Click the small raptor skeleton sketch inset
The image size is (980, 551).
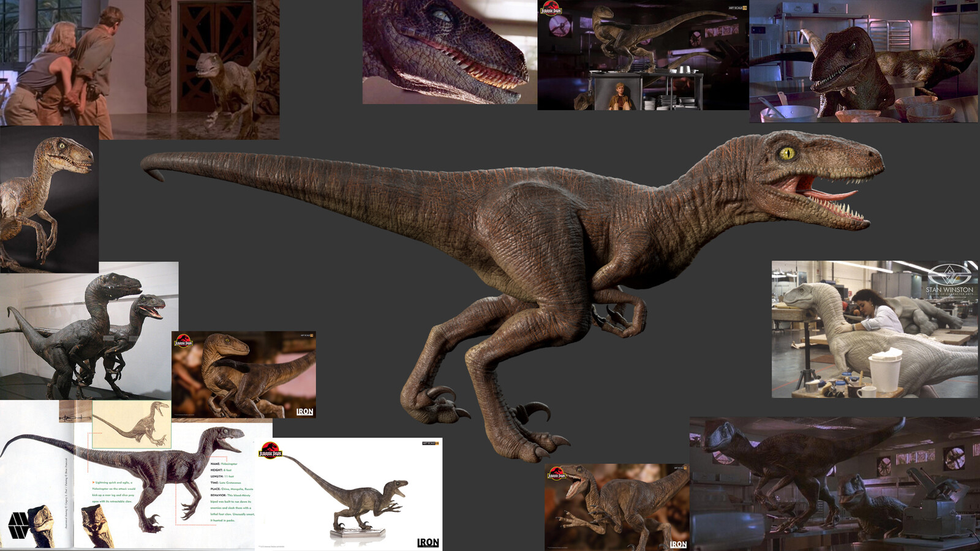[x=132, y=424]
